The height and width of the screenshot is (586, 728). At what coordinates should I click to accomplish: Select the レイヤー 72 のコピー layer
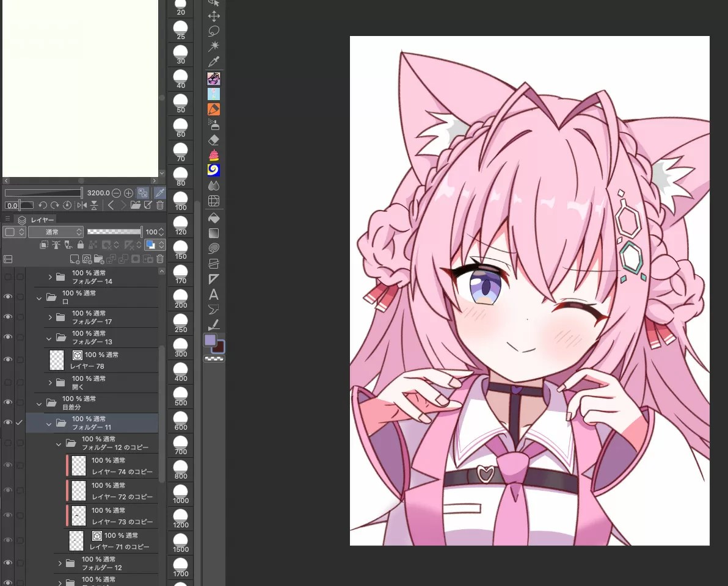(111, 490)
